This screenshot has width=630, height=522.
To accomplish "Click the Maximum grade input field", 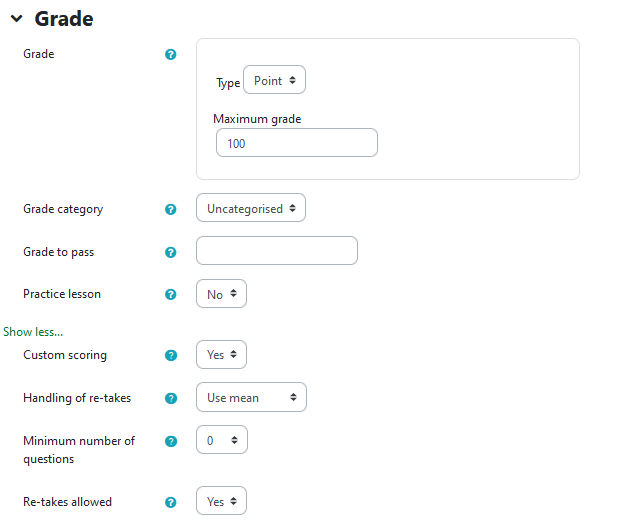I will 297,143.
